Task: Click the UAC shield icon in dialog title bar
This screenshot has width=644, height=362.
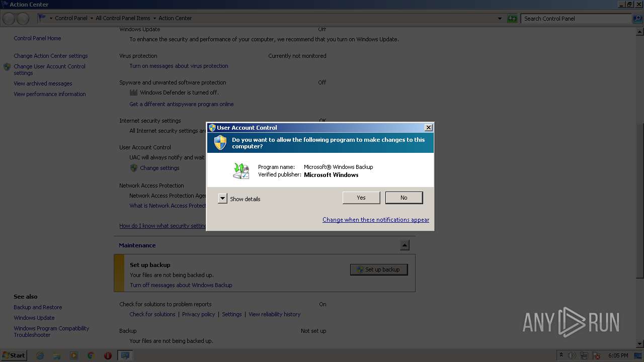Action: click(x=212, y=128)
